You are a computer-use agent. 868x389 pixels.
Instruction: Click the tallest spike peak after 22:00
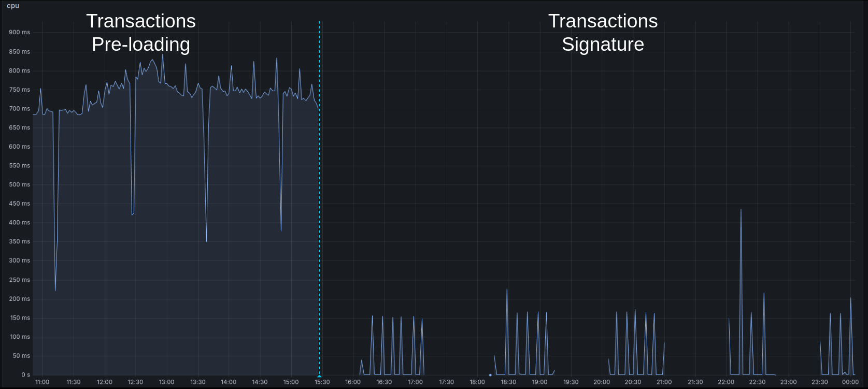pyautogui.click(x=741, y=210)
